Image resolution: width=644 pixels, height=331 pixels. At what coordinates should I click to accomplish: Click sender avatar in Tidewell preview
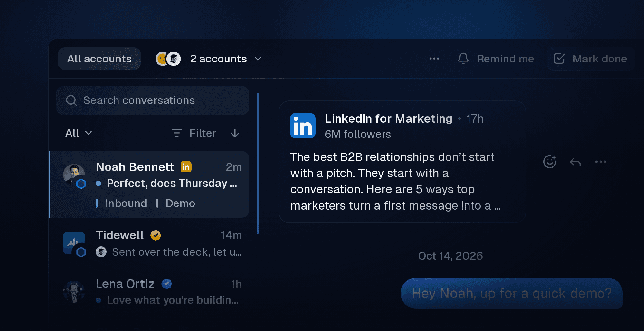(x=101, y=252)
